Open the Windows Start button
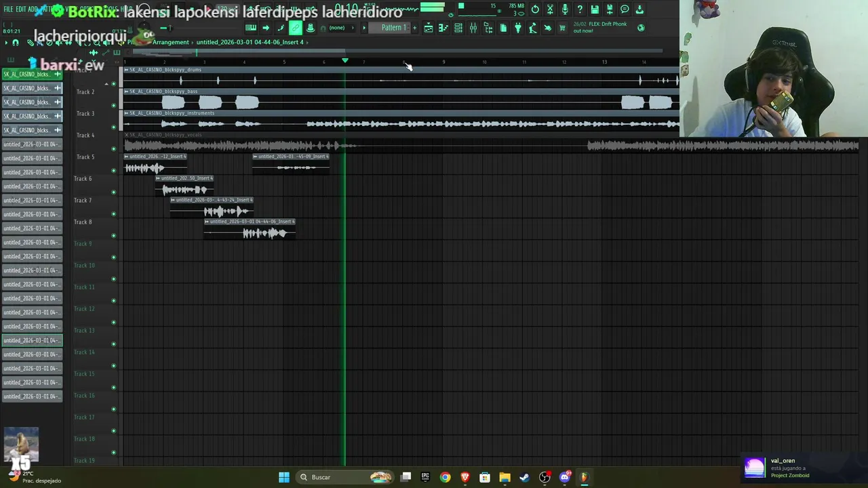Screen dimensions: 868x488 284,477
